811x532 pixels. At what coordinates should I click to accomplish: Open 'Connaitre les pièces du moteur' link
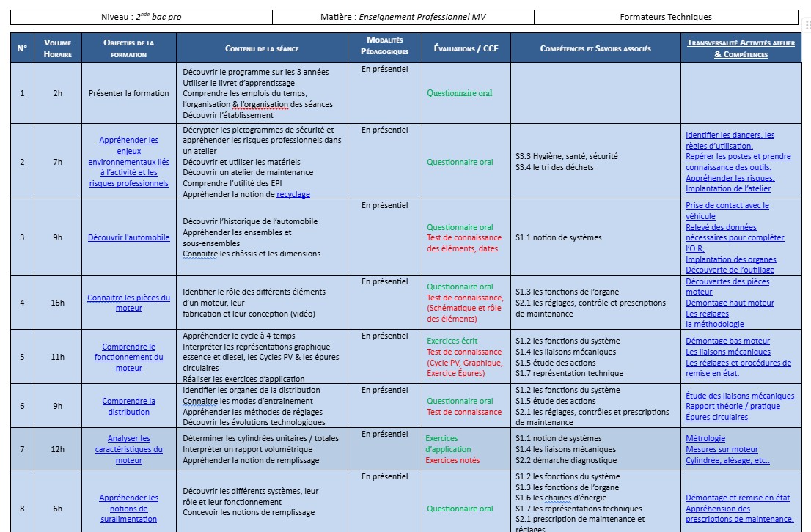click(128, 303)
